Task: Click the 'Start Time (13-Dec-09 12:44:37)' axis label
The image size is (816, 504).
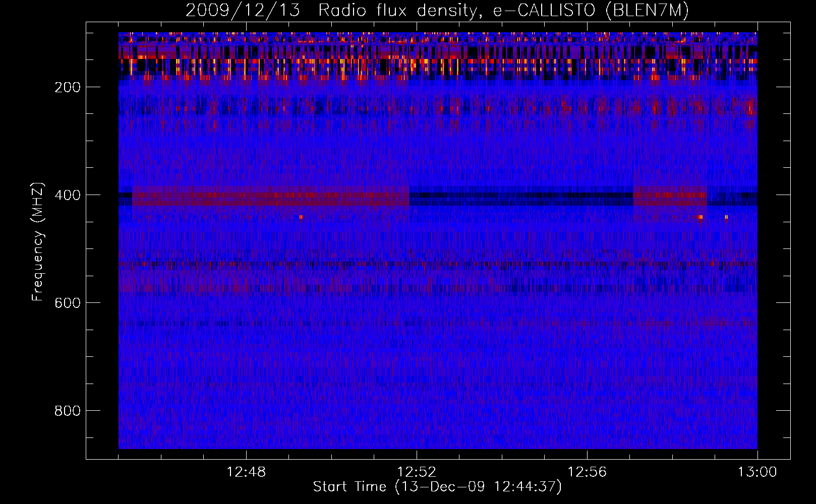Action: point(437,487)
